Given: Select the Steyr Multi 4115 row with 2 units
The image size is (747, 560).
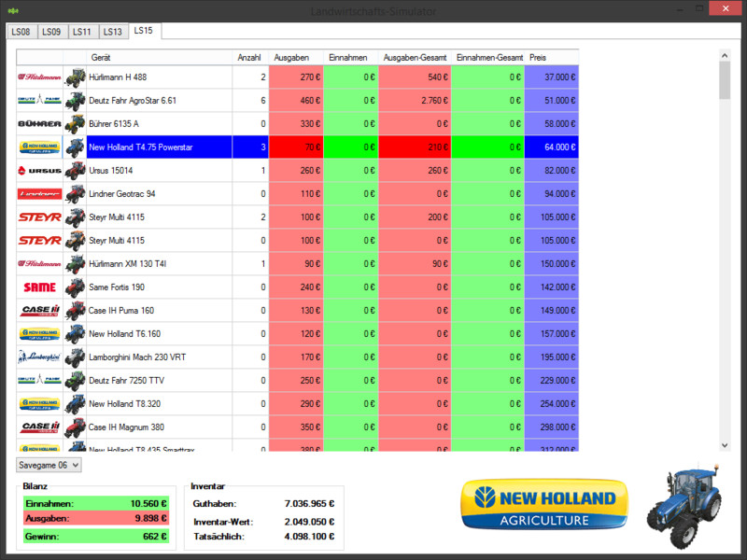Looking at the screenshot, I should (x=159, y=217).
